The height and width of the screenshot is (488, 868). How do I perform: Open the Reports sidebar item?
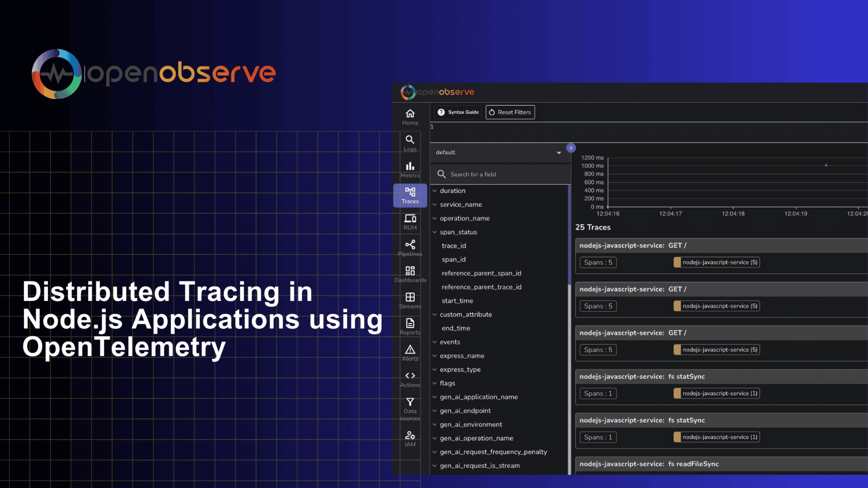pos(410,327)
